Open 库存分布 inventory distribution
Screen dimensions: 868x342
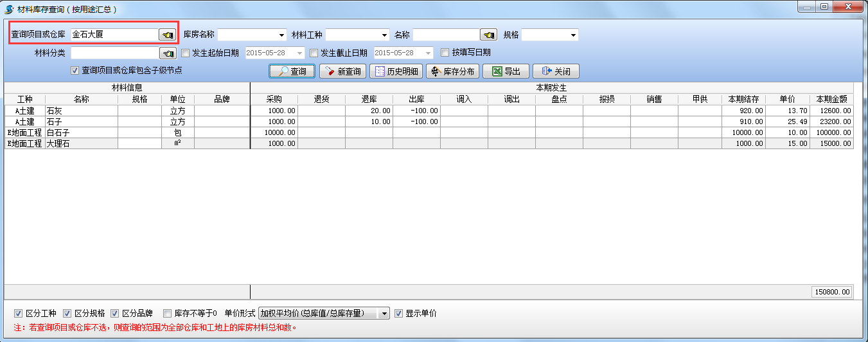[x=452, y=71]
